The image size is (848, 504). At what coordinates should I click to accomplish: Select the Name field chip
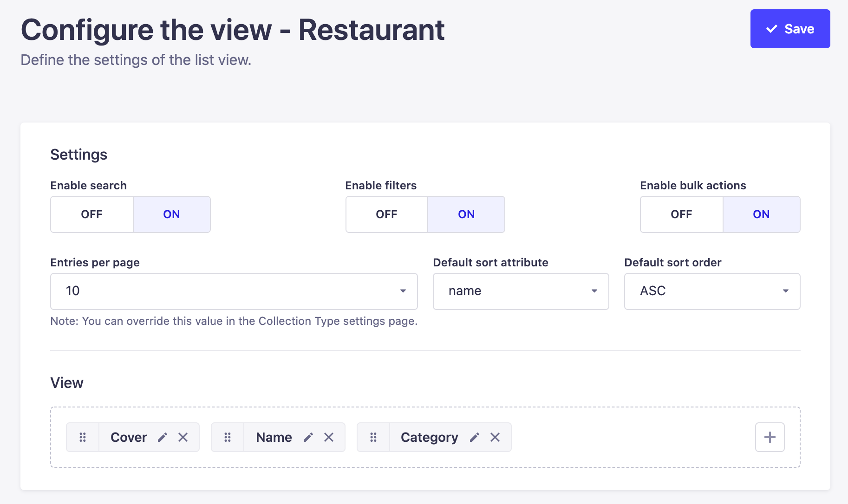[x=274, y=437]
